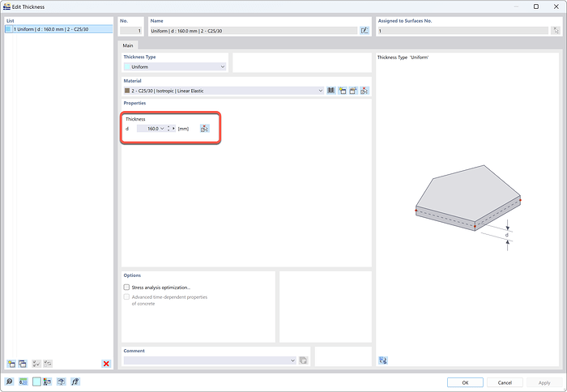This screenshot has width=567, height=392.
Task: Click the light blue color square at bottom
Action: click(x=36, y=381)
